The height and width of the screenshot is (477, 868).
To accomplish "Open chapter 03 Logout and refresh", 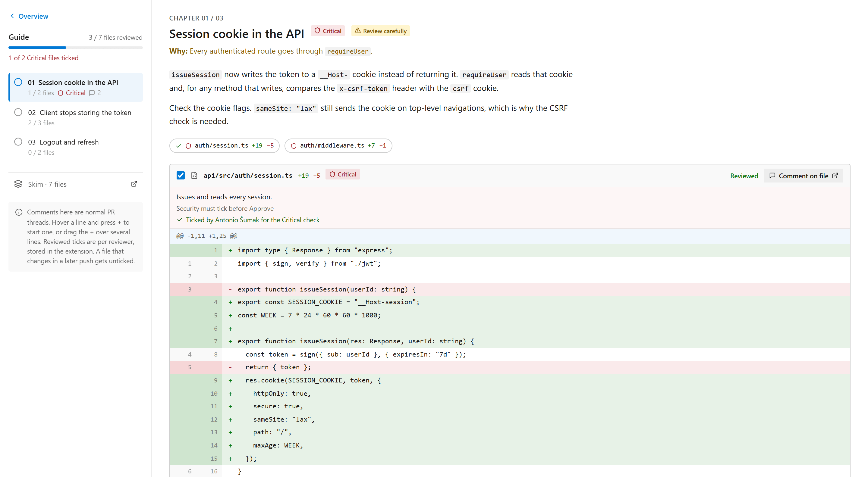I will tap(76, 147).
